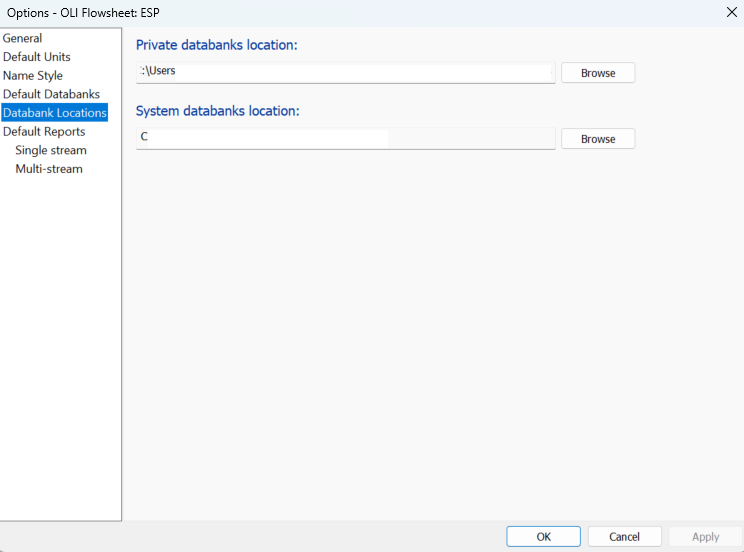Screen dimensions: 744x552
Task: Click the System databanks location label
Action: 218,111
